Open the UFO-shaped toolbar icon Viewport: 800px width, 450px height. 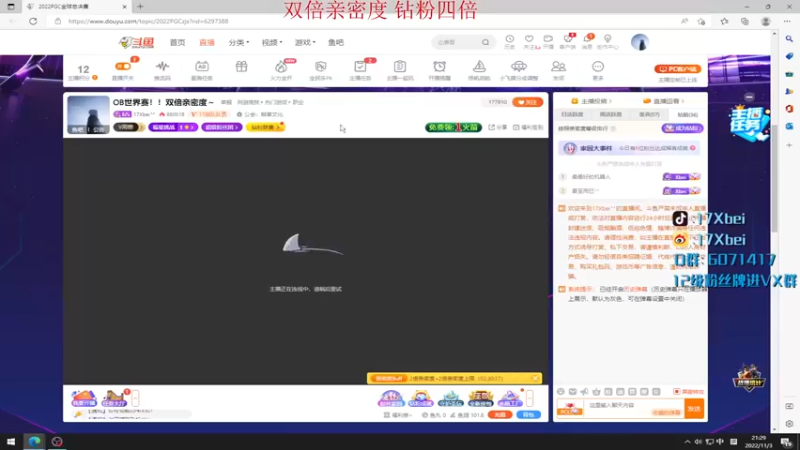[x=519, y=66]
